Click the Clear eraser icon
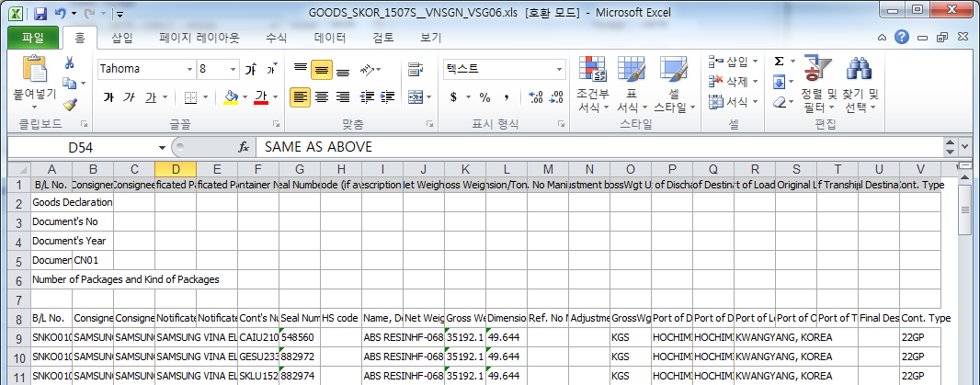The image size is (980, 385). 780,102
